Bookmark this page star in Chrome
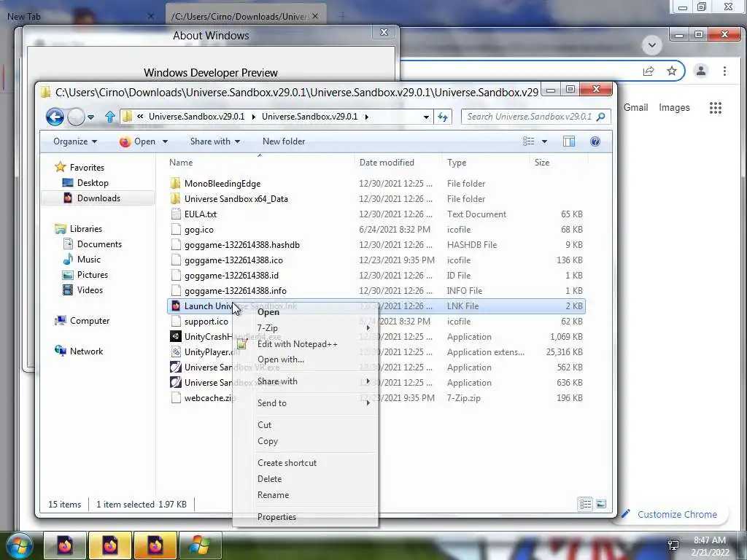 (x=672, y=71)
